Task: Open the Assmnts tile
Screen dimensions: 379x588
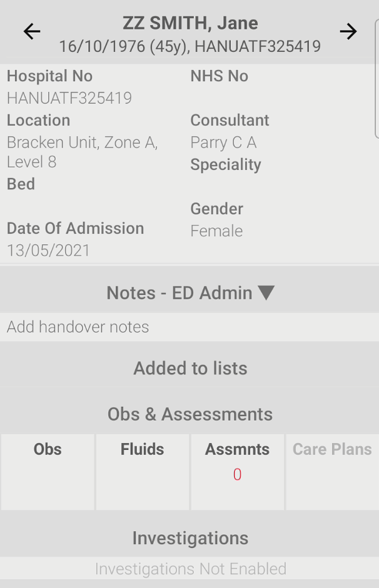Action: click(238, 472)
